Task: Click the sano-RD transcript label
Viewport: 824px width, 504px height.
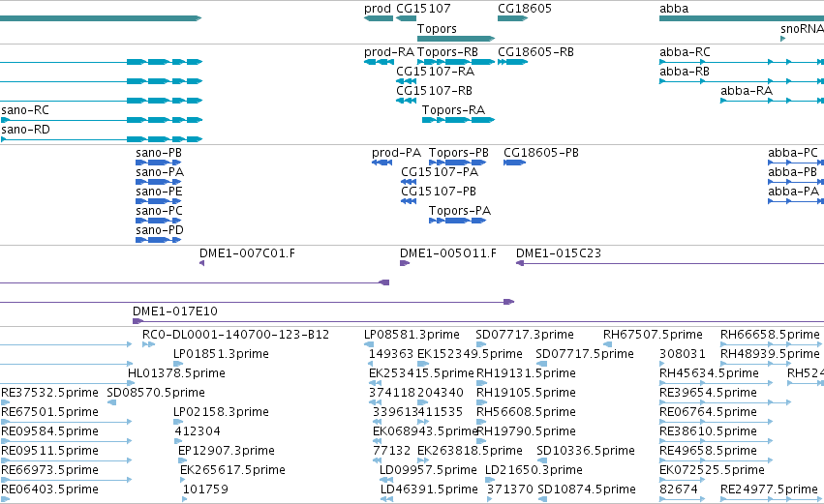Action: (x=26, y=130)
